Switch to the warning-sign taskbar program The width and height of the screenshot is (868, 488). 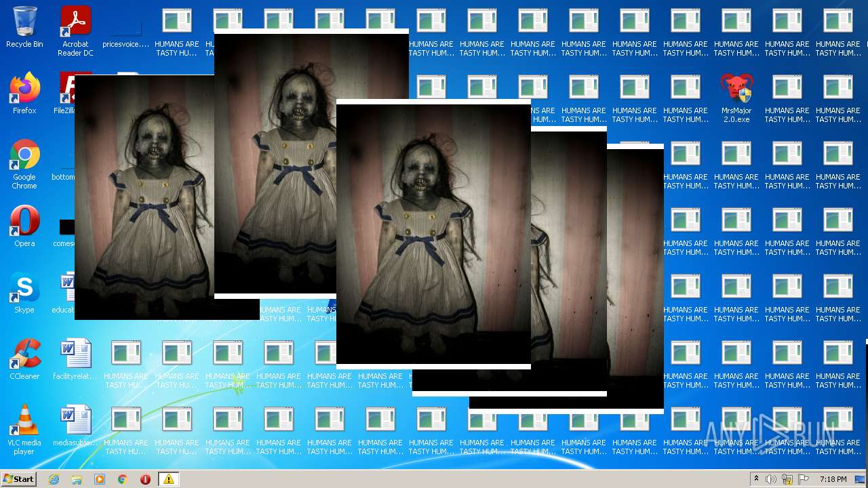click(168, 479)
